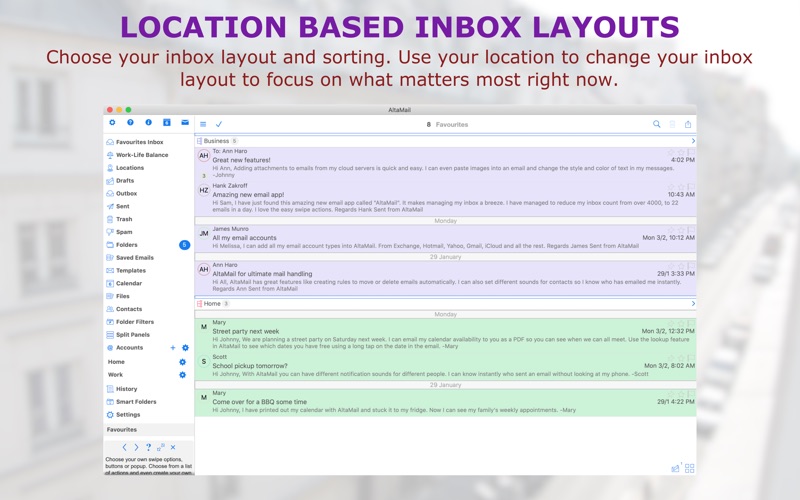
Task: Click the checkmark select icon
Action: coord(219,124)
